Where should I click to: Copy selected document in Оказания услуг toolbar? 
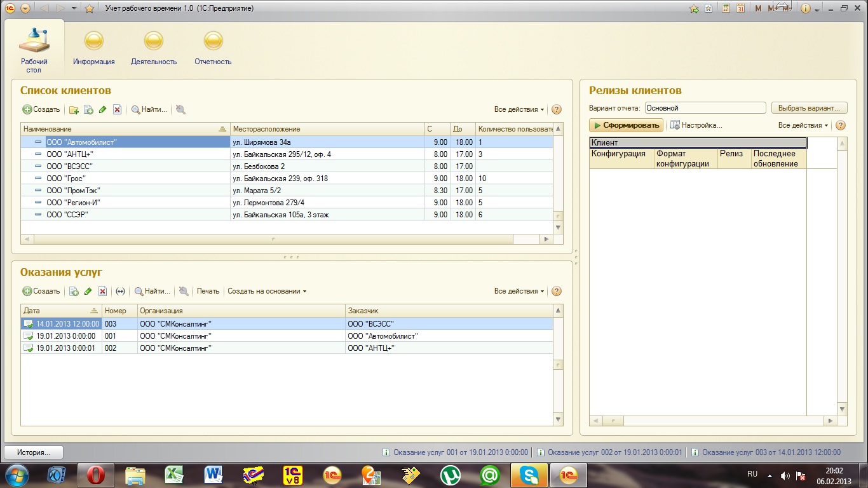74,291
